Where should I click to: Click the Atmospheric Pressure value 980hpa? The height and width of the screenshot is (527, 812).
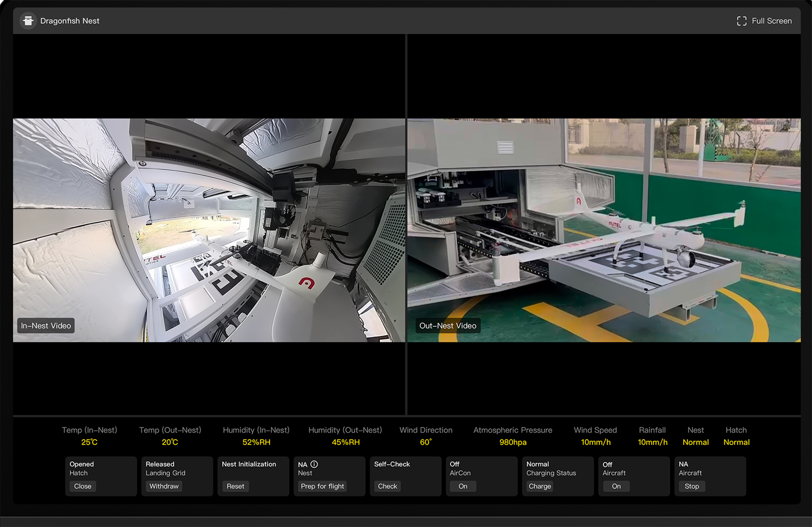click(x=513, y=442)
